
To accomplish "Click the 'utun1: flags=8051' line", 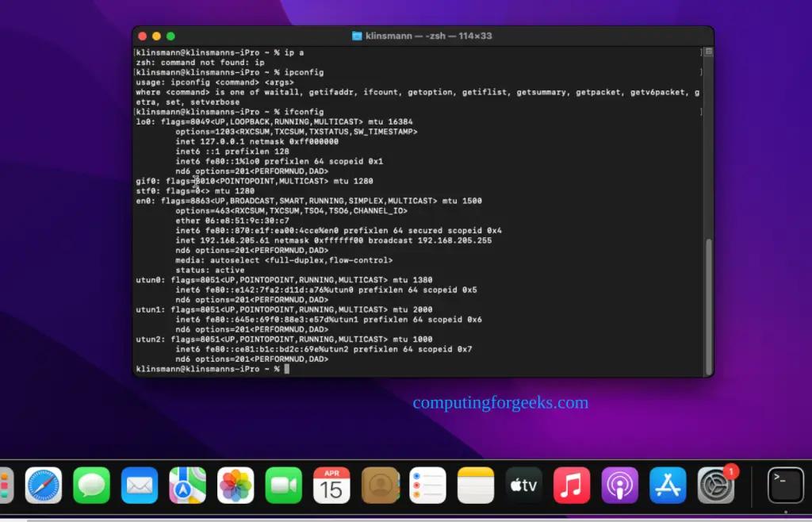I will pyautogui.click(x=285, y=309).
